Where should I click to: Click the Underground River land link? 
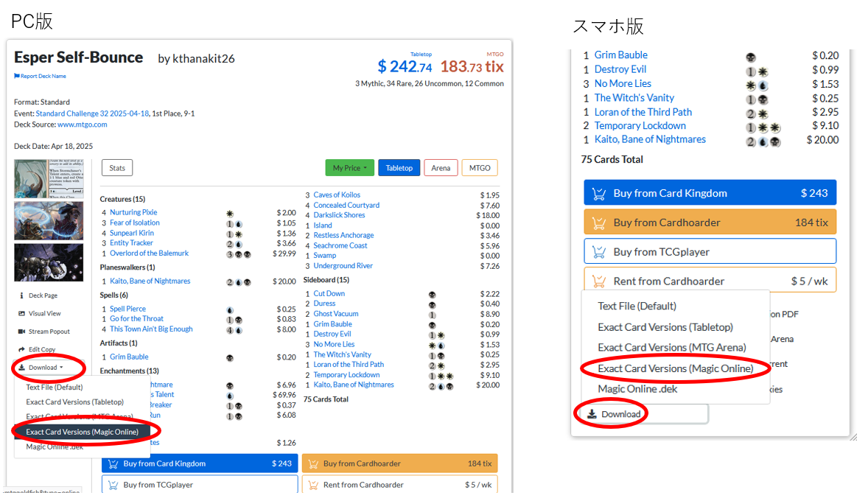[343, 266]
